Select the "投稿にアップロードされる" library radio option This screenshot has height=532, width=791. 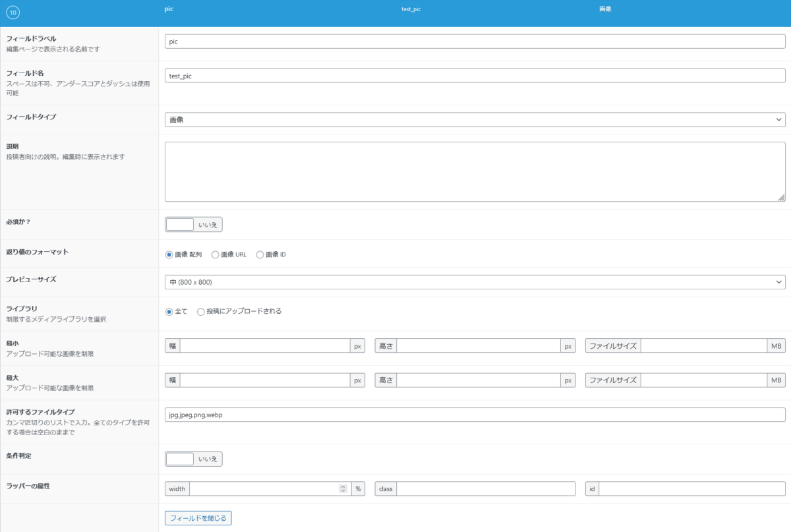(201, 312)
